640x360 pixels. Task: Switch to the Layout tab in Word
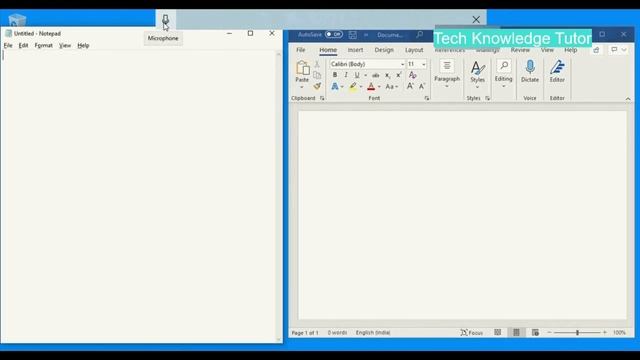[x=414, y=50]
